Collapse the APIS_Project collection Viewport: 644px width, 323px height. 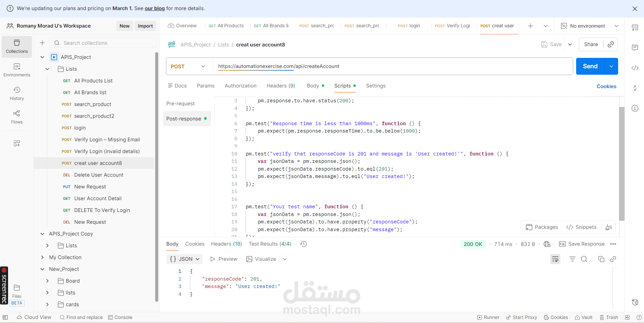pyautogui.click(x=42, y=57)
